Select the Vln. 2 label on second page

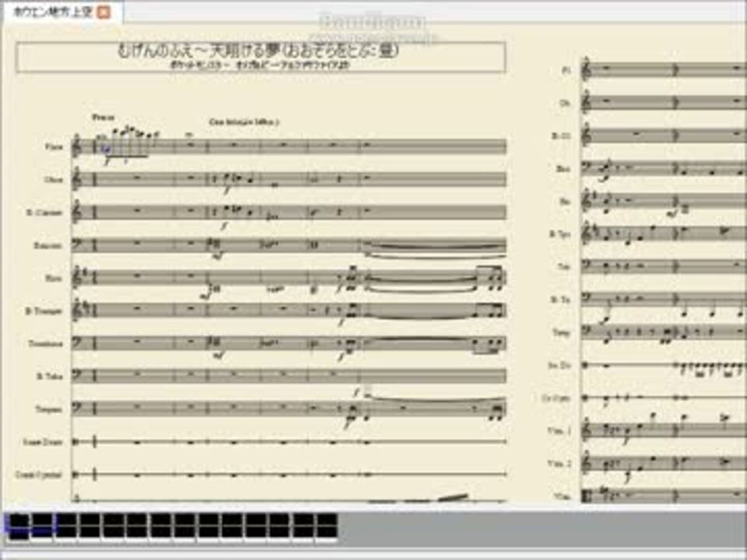[x=559, y=464]
